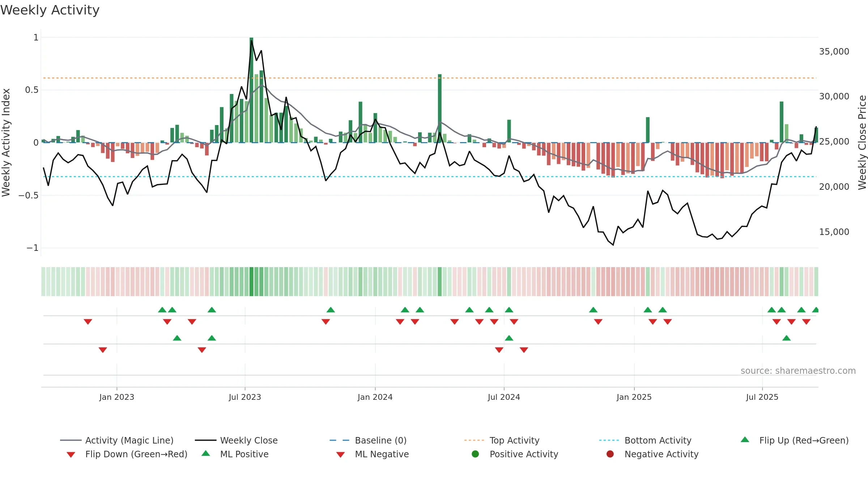Image resolution: width=868 pixels, height=488 pixels.
Task: Click the Jul 2025 x-axis label
Action: coord(762,397)
